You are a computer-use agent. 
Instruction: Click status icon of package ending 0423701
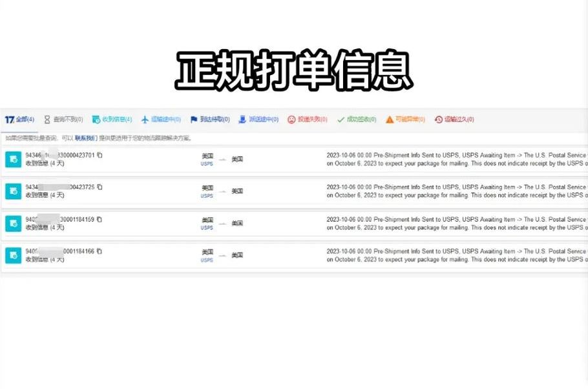tap(13, 160)
